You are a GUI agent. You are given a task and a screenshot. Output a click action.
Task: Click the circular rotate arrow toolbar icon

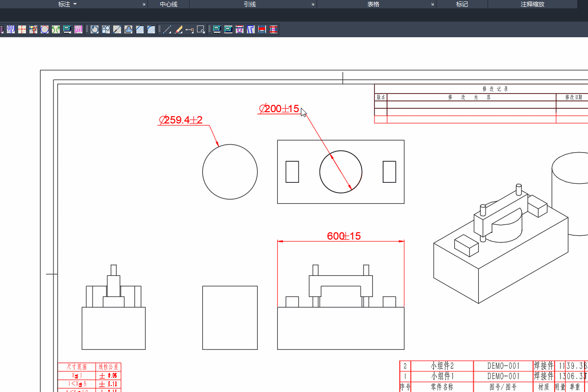pyautogui.click(x=95, y=29)
